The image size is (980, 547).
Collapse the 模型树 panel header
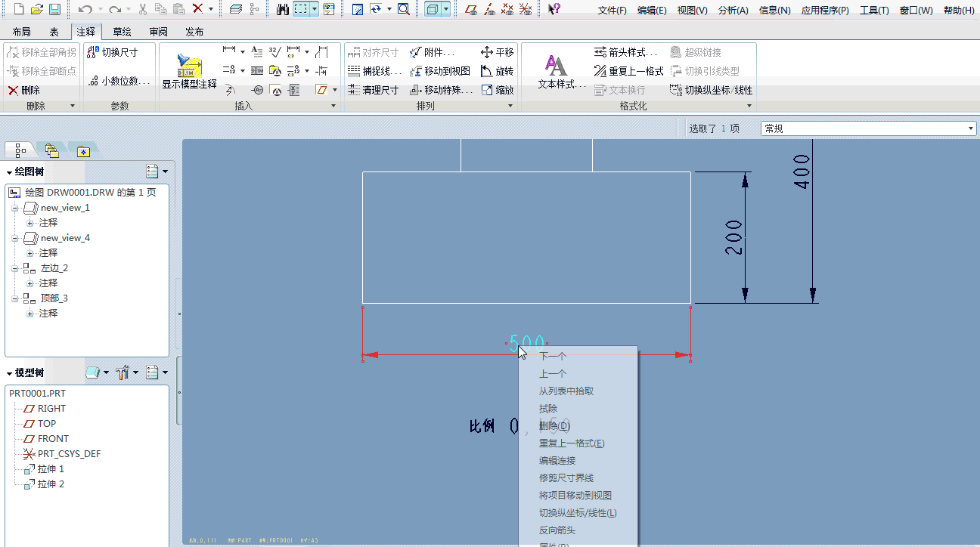pos(10,373)
